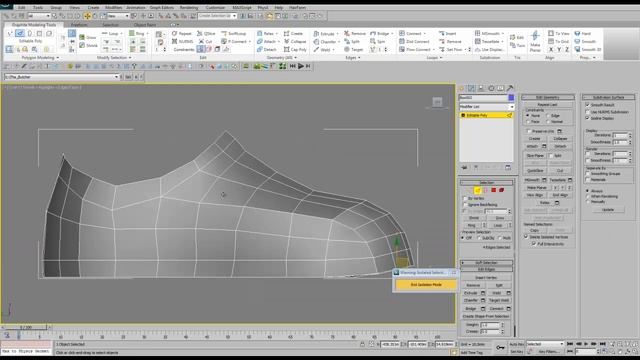Toggle Full Interactivity checkbox
Viewport: 640px width, 360px height.
point(534,244)
